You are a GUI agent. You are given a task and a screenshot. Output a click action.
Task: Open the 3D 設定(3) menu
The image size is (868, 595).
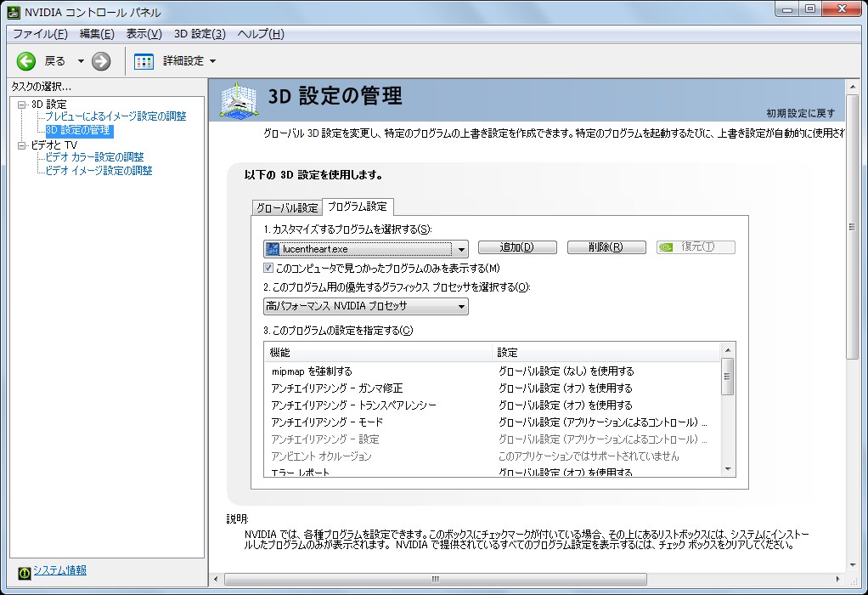200,34
